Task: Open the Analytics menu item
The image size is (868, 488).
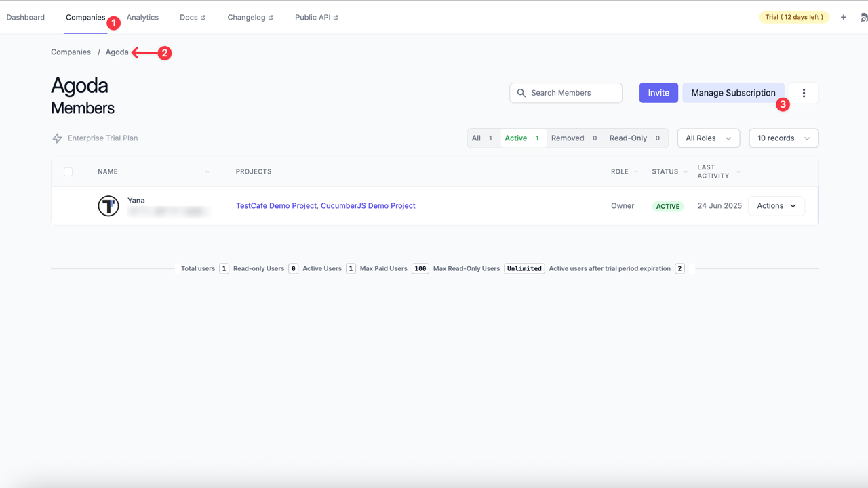Action: coord(142,17)
